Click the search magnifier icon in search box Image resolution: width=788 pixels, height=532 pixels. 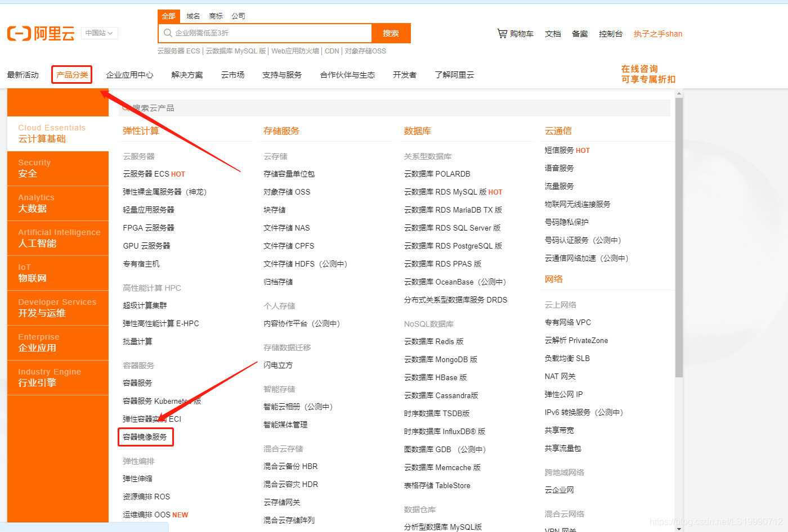pos(168,33)
